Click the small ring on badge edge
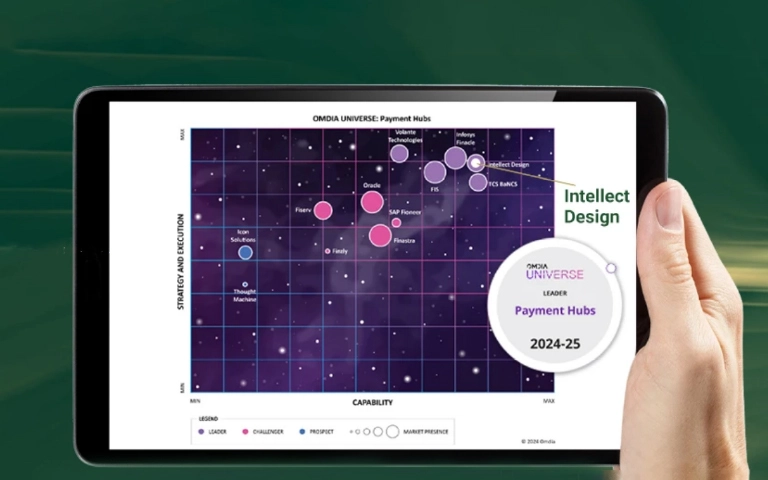Image resolution: width=768 pixels, height=480 pixels. pyautogui.click(x=611, y=268)
